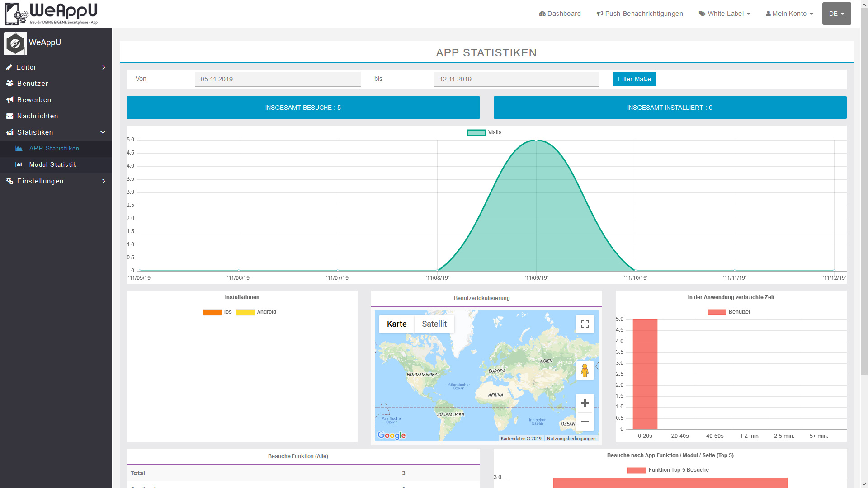Toggle Ios legend orange swatch
868x488 pixels.
tap(212, 312)
